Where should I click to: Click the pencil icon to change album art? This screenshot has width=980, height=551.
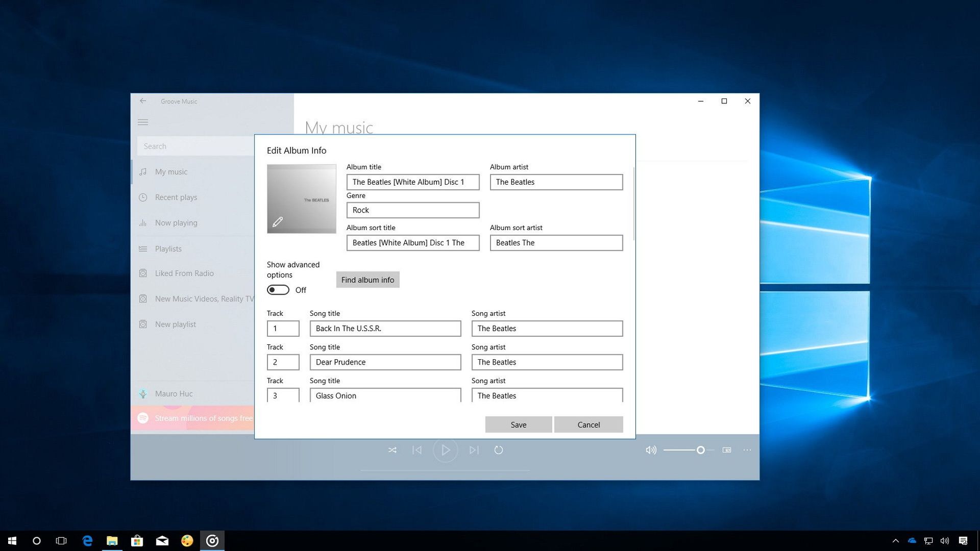(x=277, y=221)
